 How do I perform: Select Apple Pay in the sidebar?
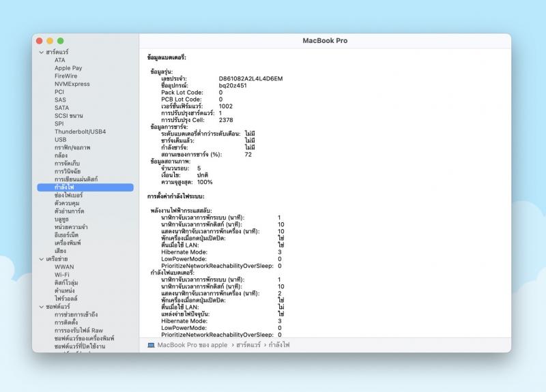point(68,68)
